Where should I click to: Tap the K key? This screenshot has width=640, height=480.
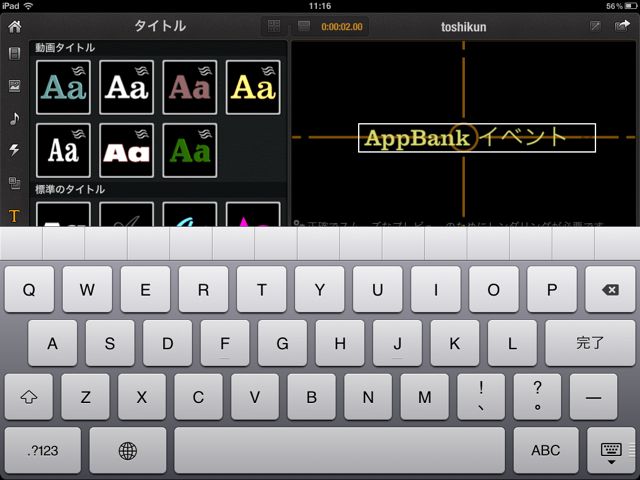tap(455, 343)
